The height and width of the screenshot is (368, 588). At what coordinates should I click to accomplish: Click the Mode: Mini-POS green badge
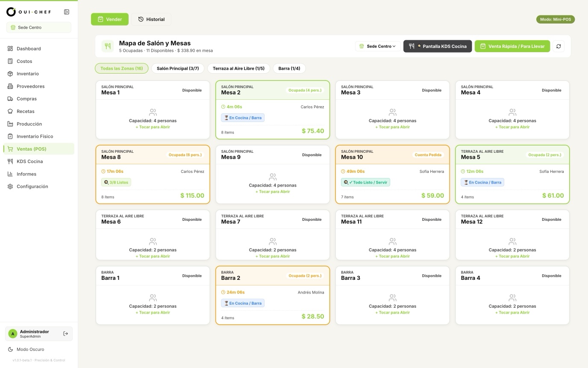coord(556,19)
